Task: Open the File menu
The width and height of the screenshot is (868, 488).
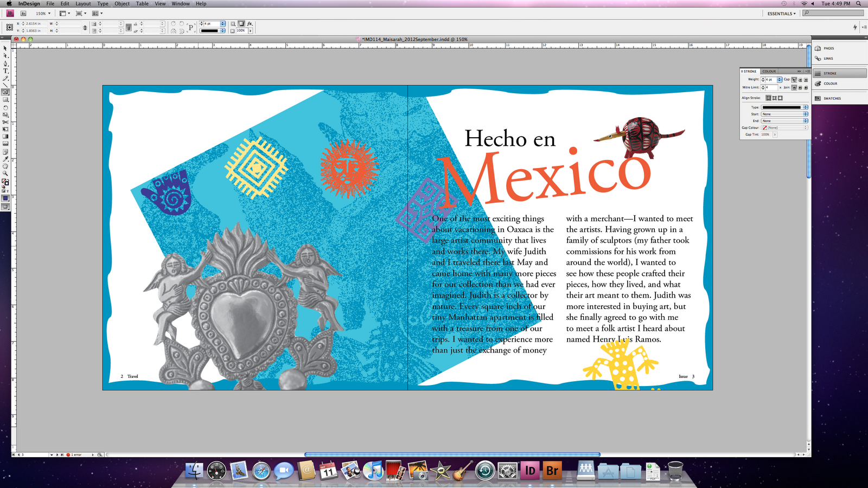Action: [50, 3]
